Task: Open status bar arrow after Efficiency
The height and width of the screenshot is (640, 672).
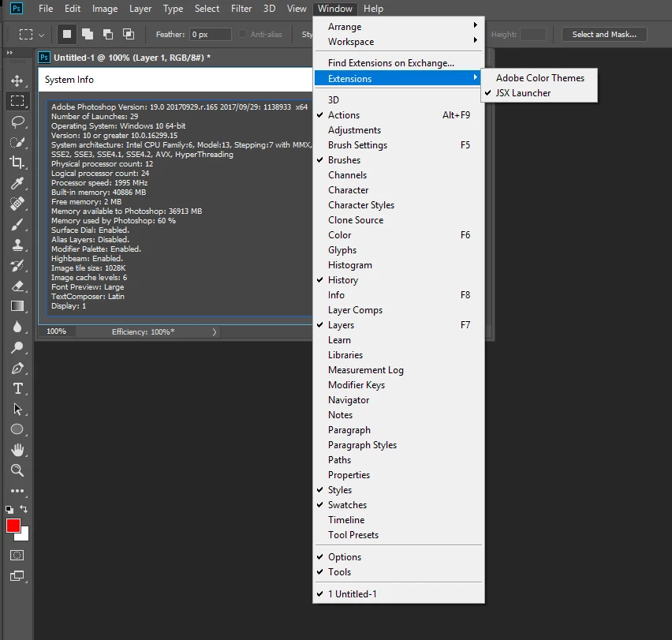Action: pos(215,331)
